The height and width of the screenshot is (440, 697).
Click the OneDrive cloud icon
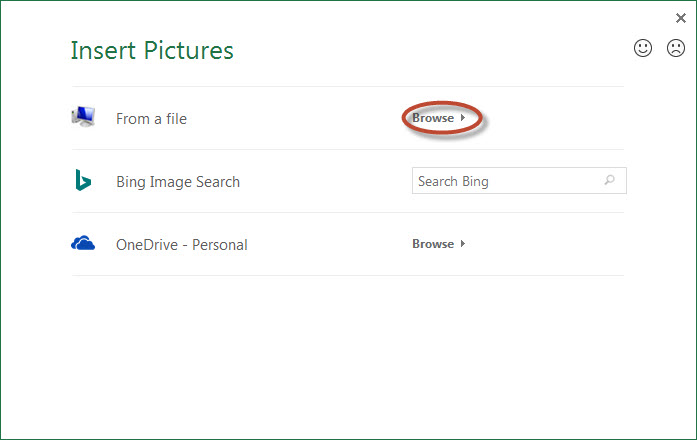coord(83,244)
